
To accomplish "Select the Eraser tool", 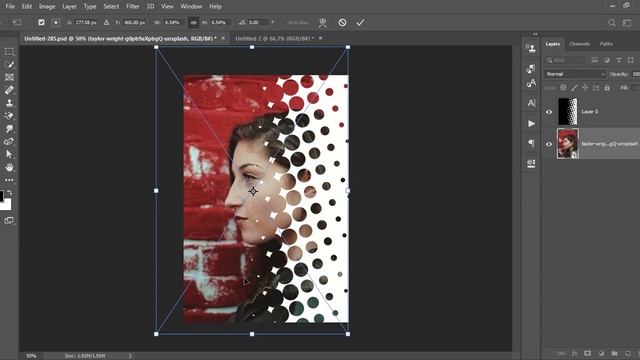I will tap(9, 116).
